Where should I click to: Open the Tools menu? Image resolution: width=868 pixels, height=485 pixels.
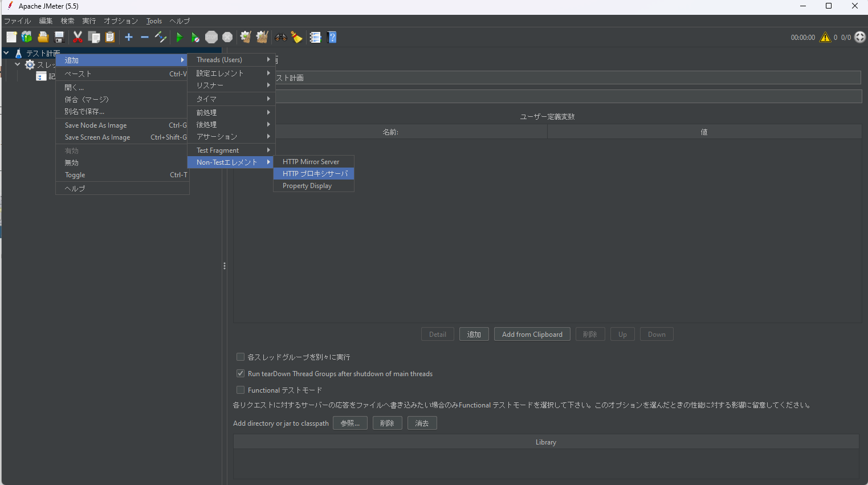point(154,21)
